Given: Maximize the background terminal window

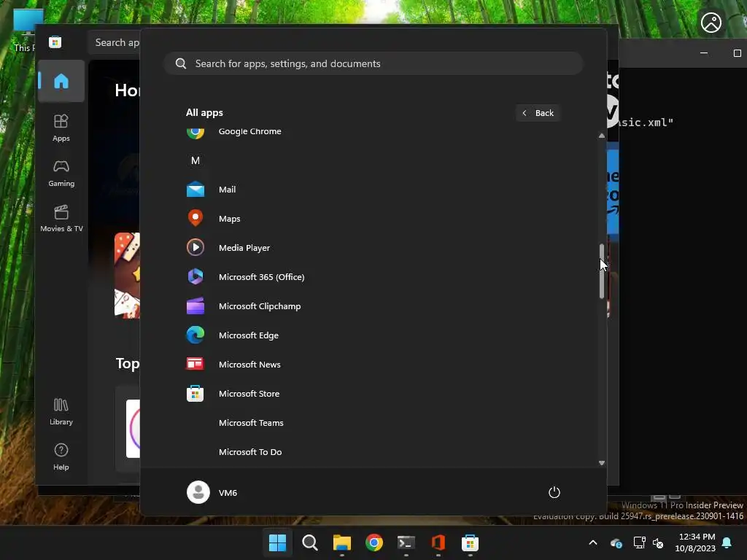Looking at the screenshot, I should [737, 53].
